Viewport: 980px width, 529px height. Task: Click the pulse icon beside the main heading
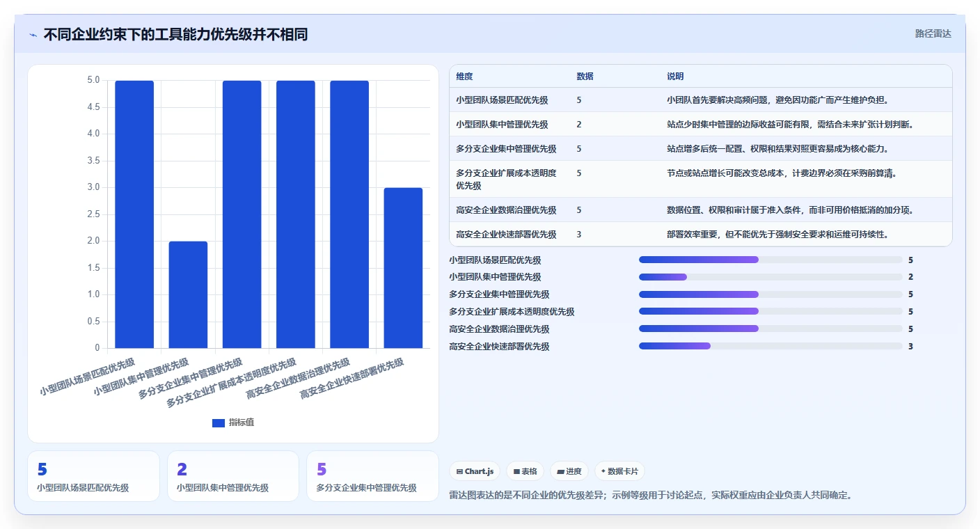[33, 35]
